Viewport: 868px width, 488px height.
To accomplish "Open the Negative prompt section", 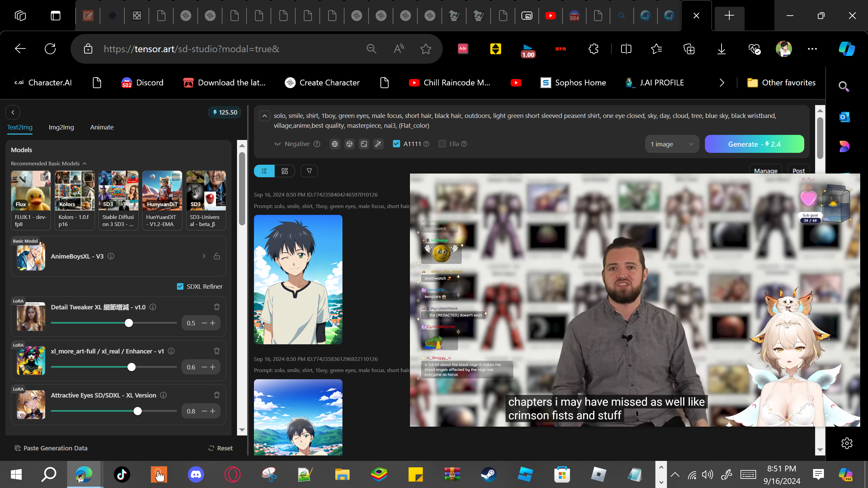I will pyautogui.click(x=292, y=144).
